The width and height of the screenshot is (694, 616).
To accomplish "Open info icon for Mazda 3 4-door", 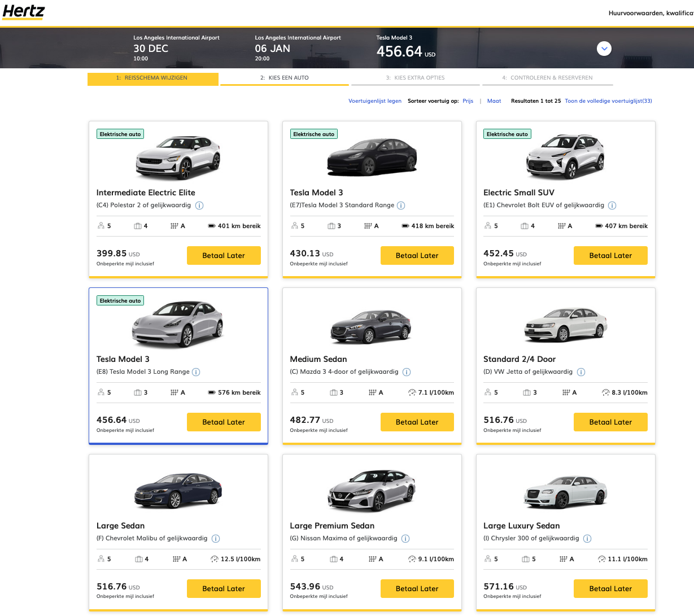I will (x=407, y=372).
